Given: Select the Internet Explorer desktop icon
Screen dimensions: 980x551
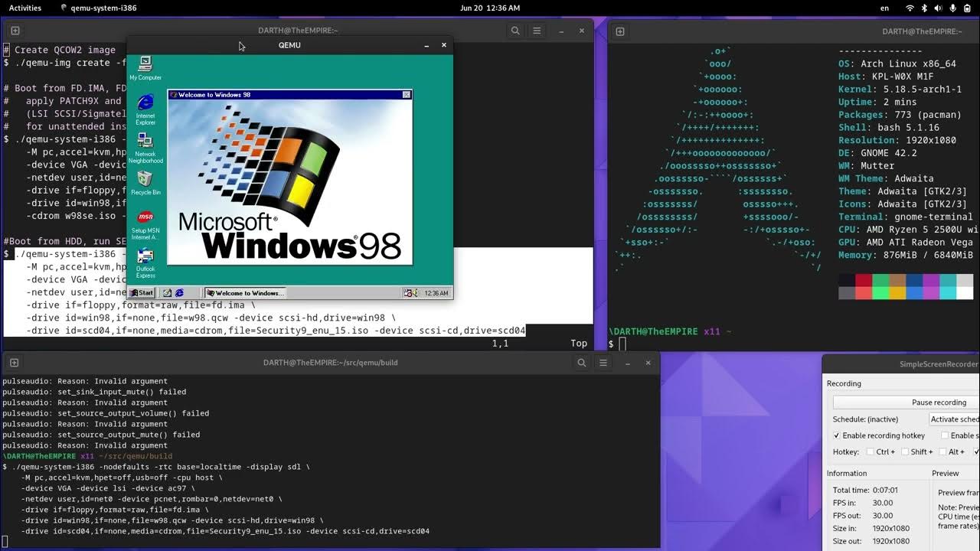Looking at the screenshot, I should point(145,109).
